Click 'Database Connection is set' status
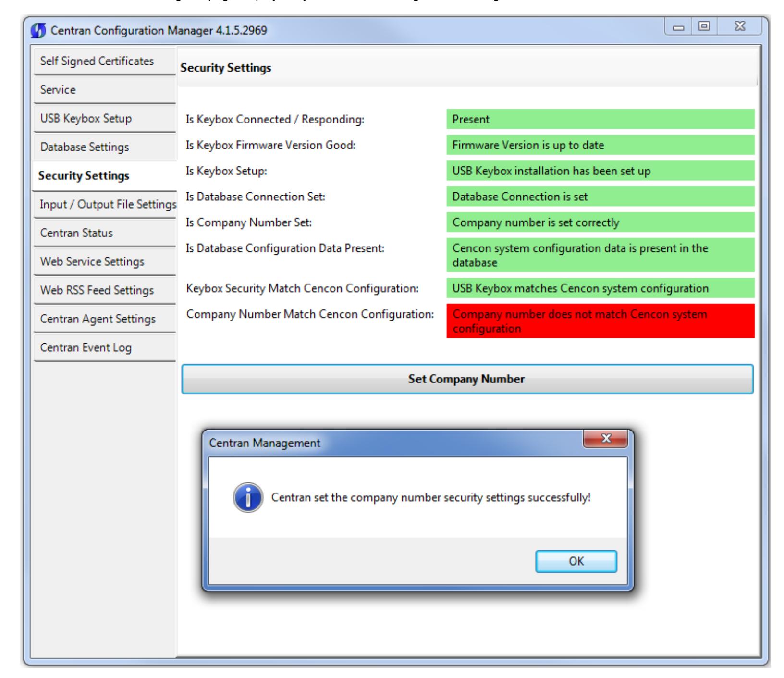The height and width of the screenshot is (678, 784). (x=600, y=197)
